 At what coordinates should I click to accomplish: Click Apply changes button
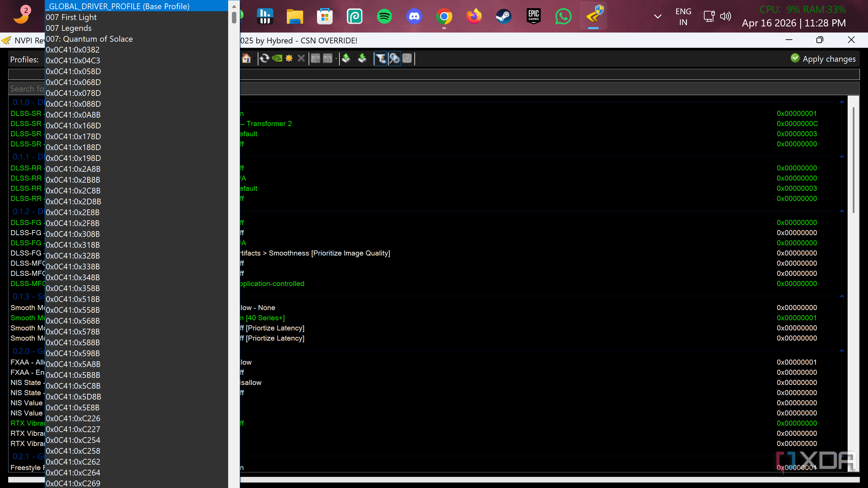(x=823, y=59)
